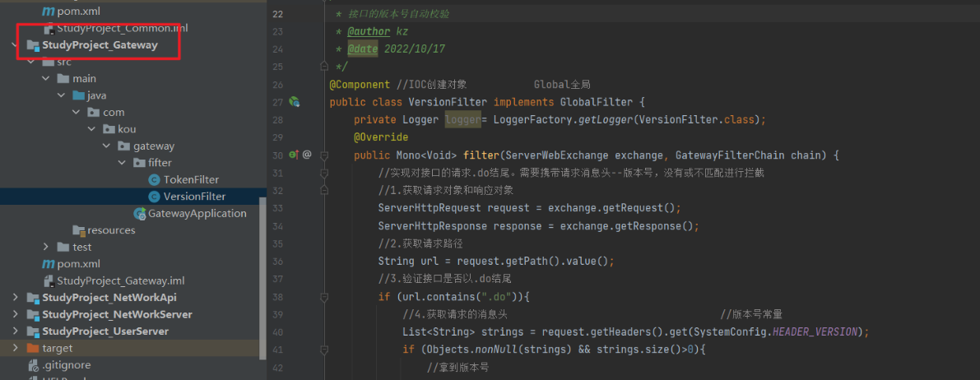Collapse the StudyProject_Gateway module node
This screenshot has height=380, width=980.
15,45
